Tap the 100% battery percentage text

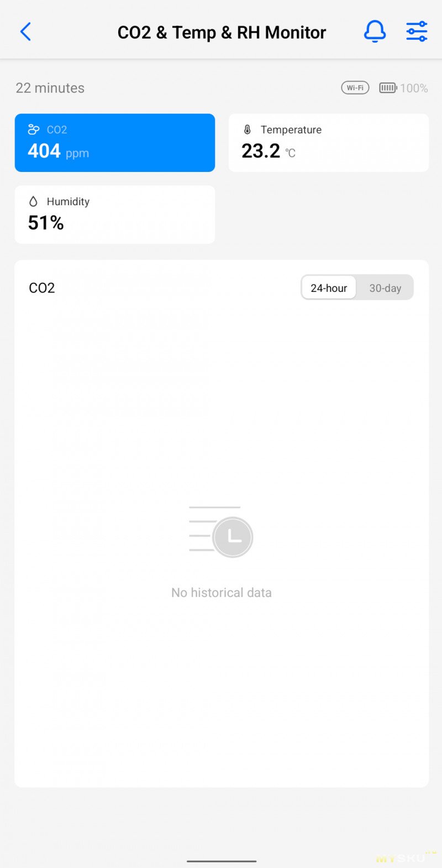tap(414, 88)
